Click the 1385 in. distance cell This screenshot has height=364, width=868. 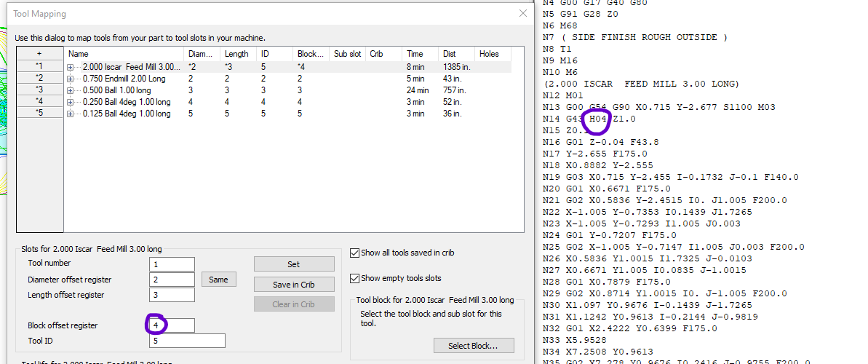pos(456,66)
